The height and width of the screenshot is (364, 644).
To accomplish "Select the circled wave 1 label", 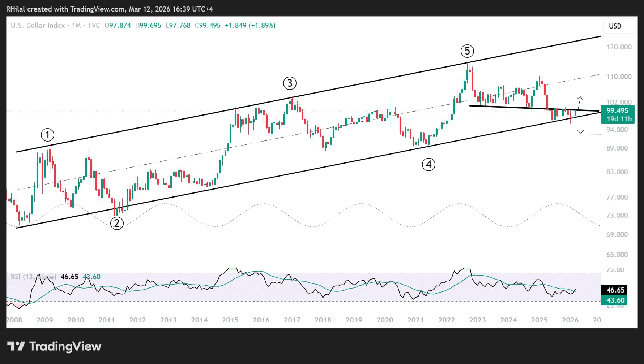I will [47, 135].
